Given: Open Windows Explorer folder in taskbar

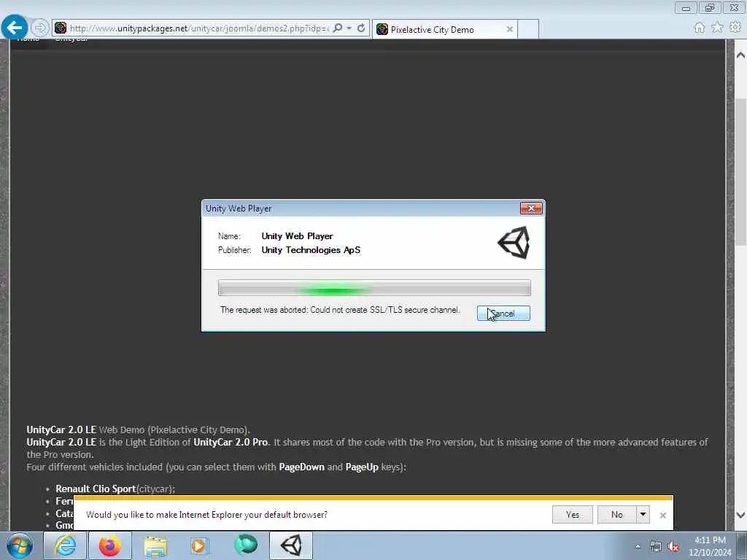Looking at the screenshot, I should click(x=155, y=545).
